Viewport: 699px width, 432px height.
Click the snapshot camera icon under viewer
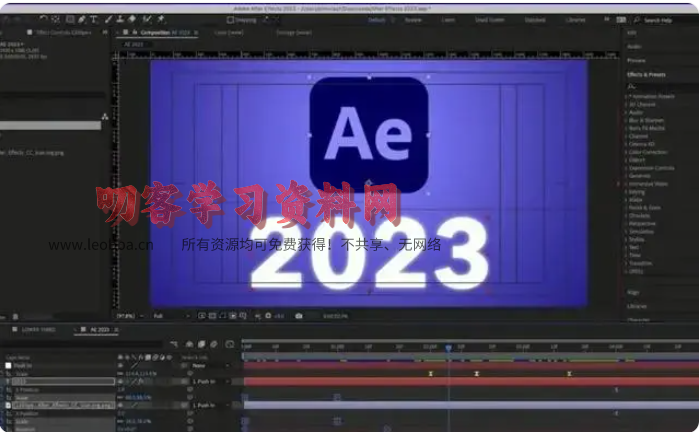(299, 316)
